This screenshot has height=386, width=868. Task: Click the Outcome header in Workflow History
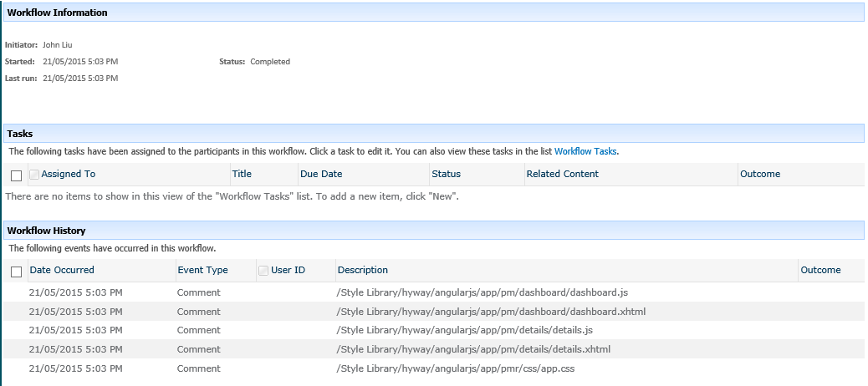[x=820, y=270]
